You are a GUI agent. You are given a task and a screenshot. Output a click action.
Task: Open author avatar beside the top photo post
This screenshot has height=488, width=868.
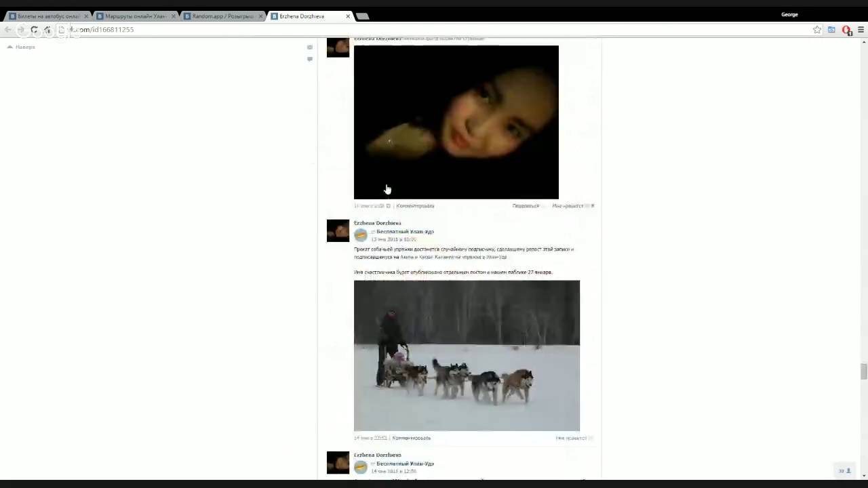coord(338,47)
